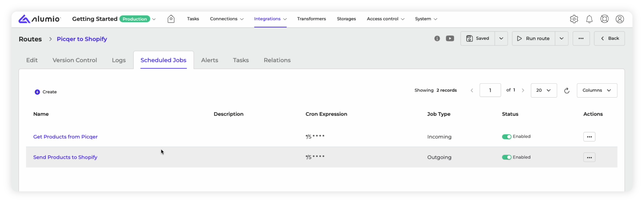The height and width of the screenshot is (203, 644).
Task: Expand the Integrations menu
Action: [x=270, y=19]
